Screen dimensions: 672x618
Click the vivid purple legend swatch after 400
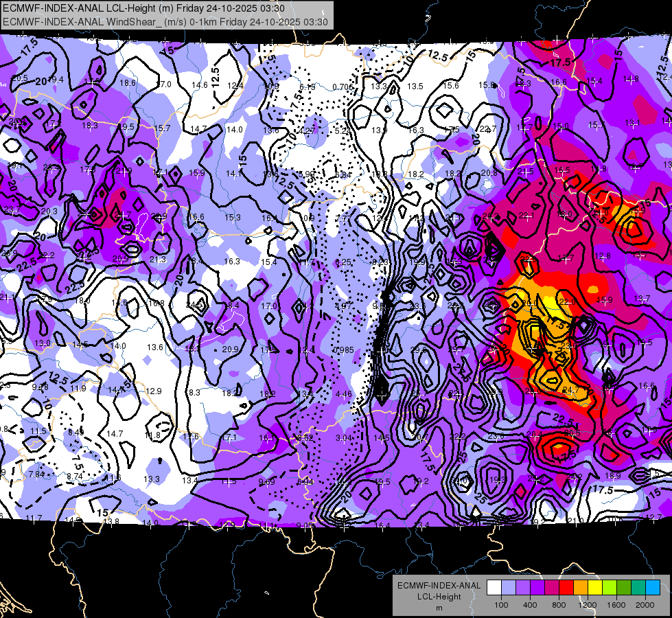pyautogui.click(x=537, y=587)
